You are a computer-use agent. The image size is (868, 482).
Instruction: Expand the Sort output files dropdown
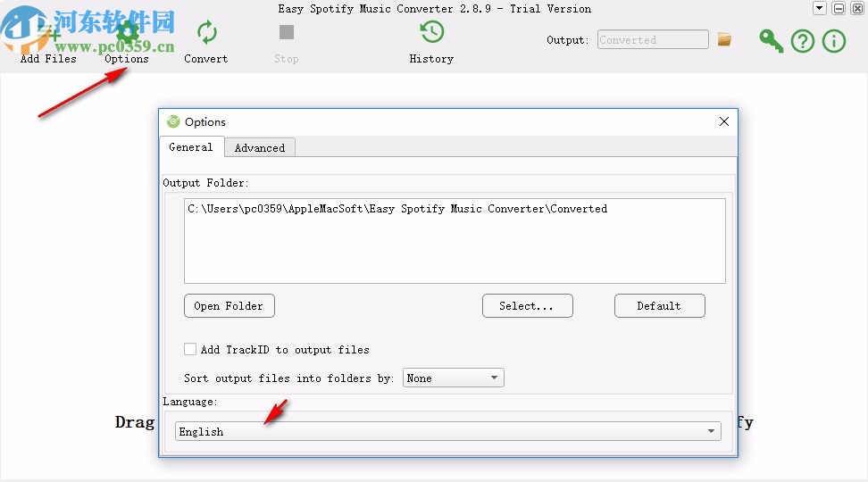pos(454,378)
